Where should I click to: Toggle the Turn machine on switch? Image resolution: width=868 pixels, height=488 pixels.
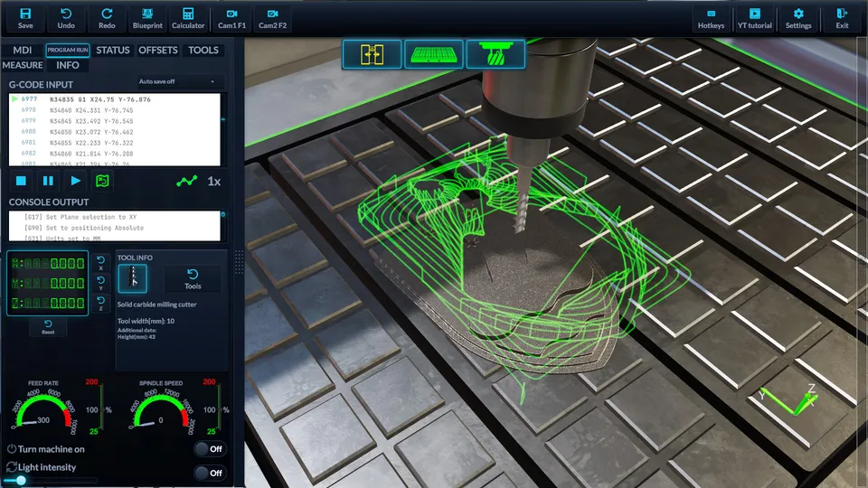(x=209, y=449)
